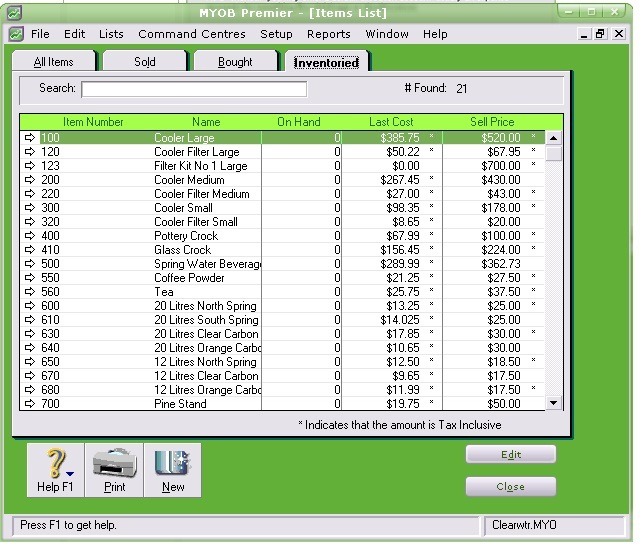642x550 pixels.
Task: Click the On Hand column header
Action: click(298, 122)
